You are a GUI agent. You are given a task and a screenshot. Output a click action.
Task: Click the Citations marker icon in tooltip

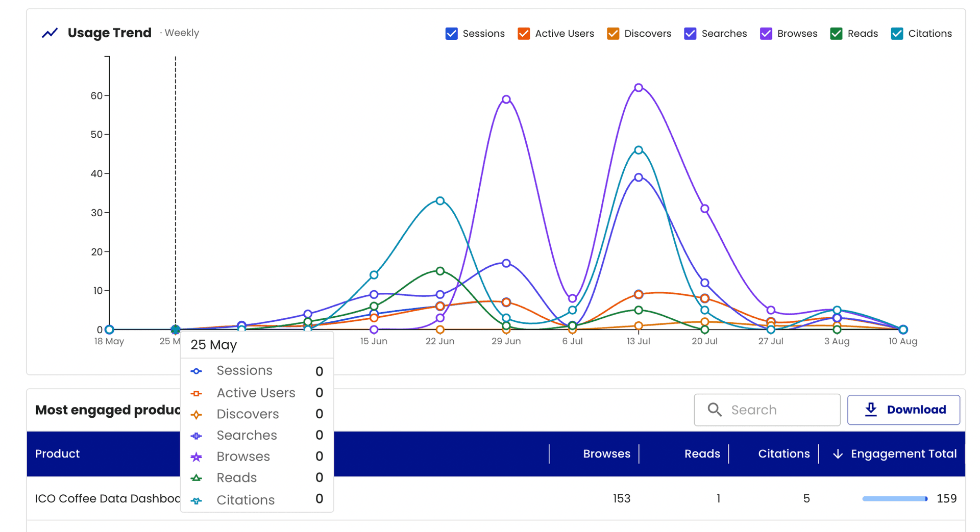point(197,501)
